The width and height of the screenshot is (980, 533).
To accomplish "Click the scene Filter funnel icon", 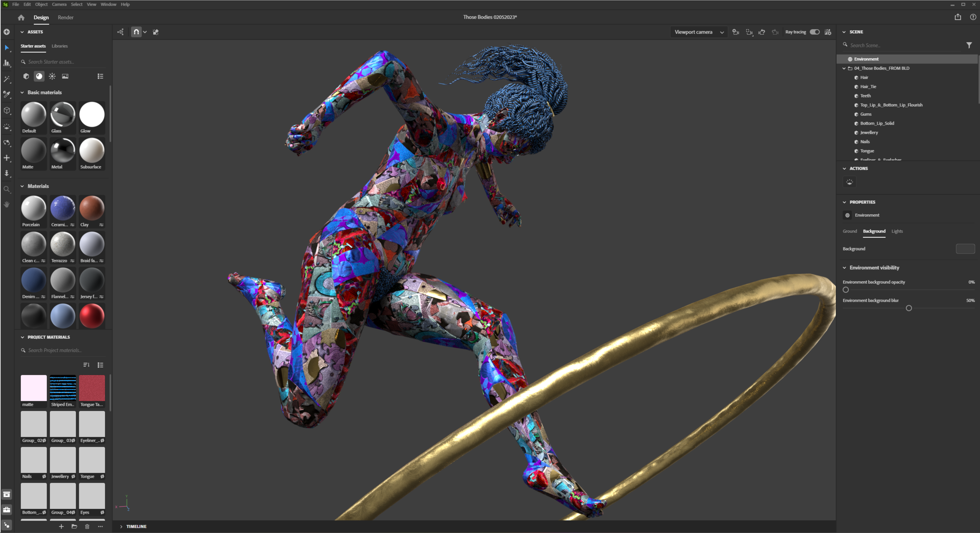I will pos(969,45).
